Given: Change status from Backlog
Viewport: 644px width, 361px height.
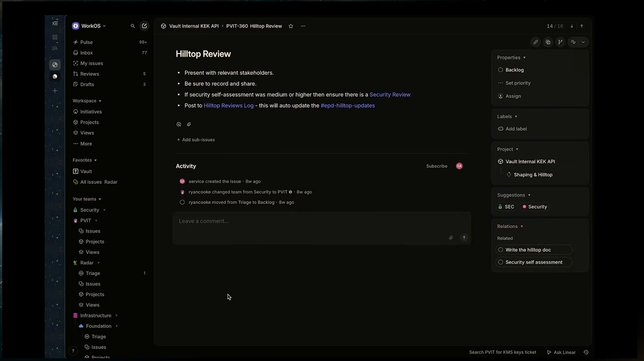Looking at the screenshot, I should (511, 70).
